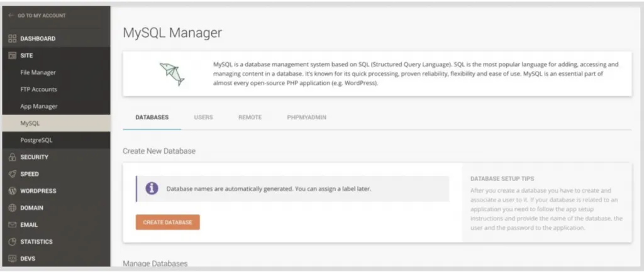This screenshot has height=272, width=644.
Task: Click the back arrow to my account
Action: point(11,16)
